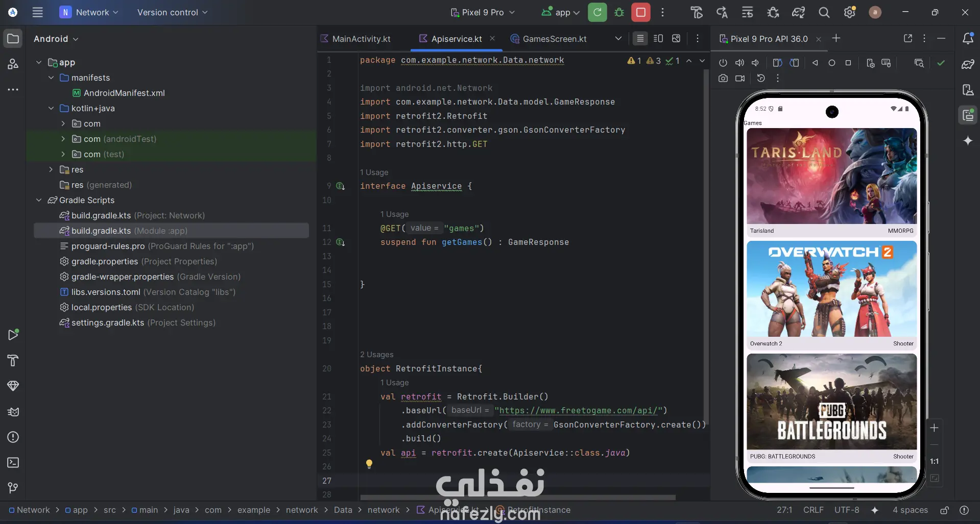
Task: Toggle the Problems tool window
Action: [x=13, y=437]
